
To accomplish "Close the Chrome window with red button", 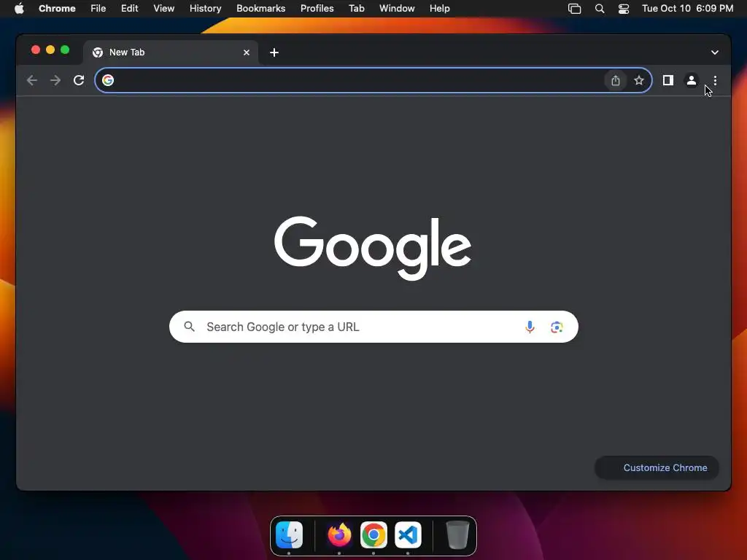I will click(35, 50).
